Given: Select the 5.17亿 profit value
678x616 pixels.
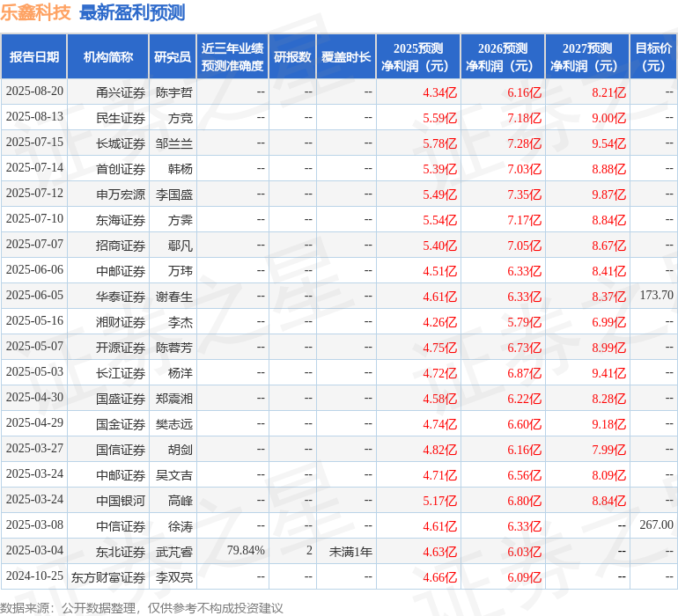Looking at the screenshot, I should point(439,501).
